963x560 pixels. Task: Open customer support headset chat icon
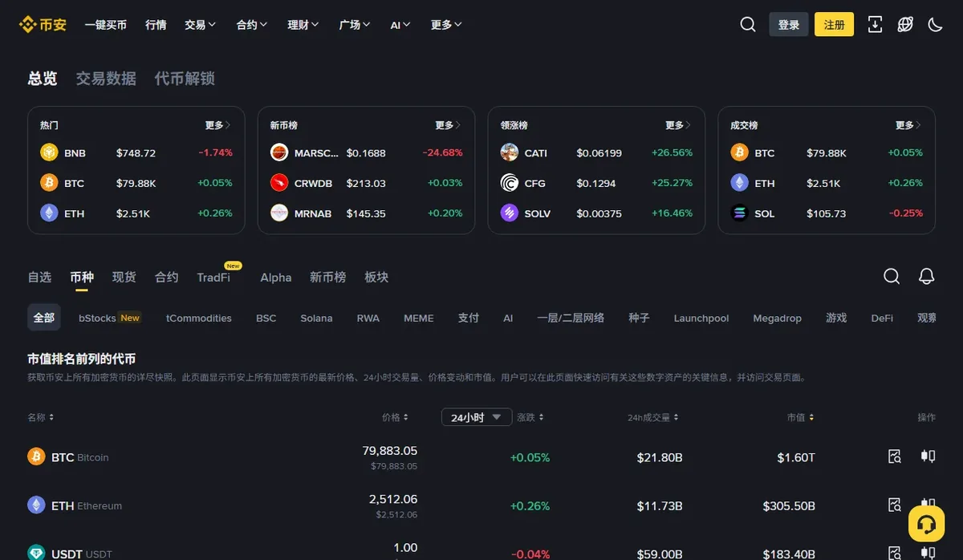pos(926,525)
